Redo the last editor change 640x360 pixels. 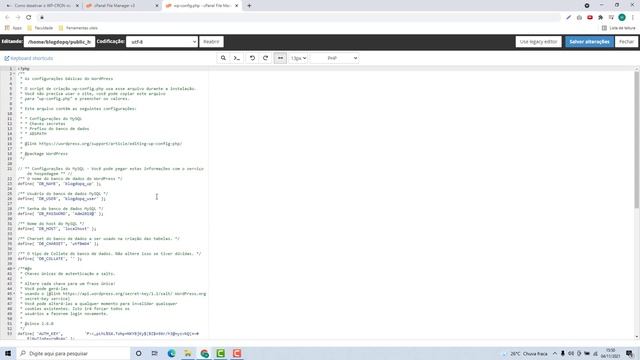[x=266, y=58]
